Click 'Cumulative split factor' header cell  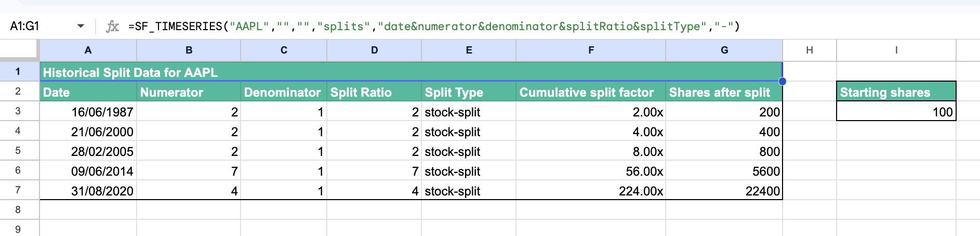coord(591,92)
